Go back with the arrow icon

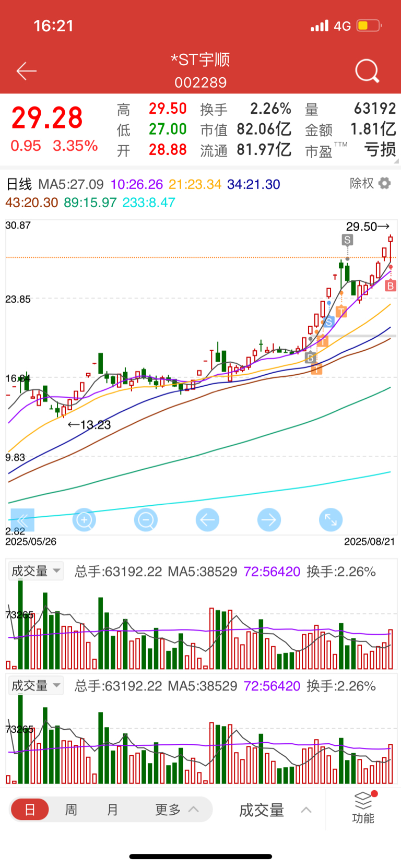(27, 71)
